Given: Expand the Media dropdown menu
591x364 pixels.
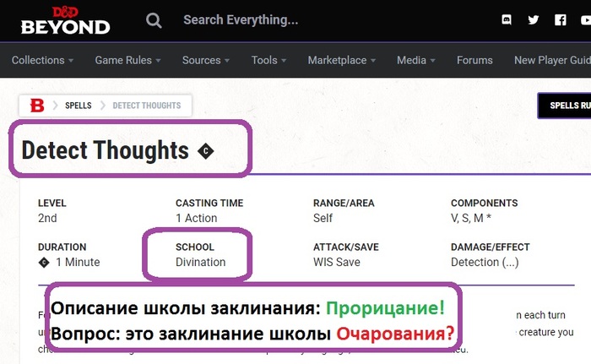Looking at the screenshot, I should pos(416,61).
